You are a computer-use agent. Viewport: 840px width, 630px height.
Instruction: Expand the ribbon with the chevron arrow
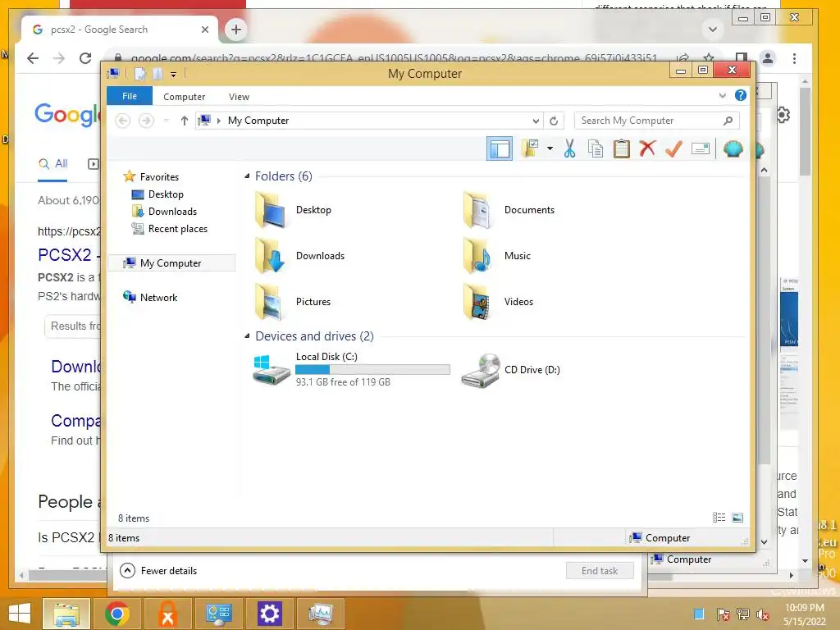(x=722, y=95)
